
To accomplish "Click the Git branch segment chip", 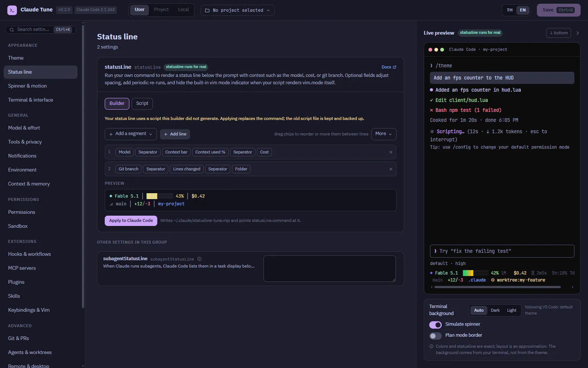I will (129, 169).
